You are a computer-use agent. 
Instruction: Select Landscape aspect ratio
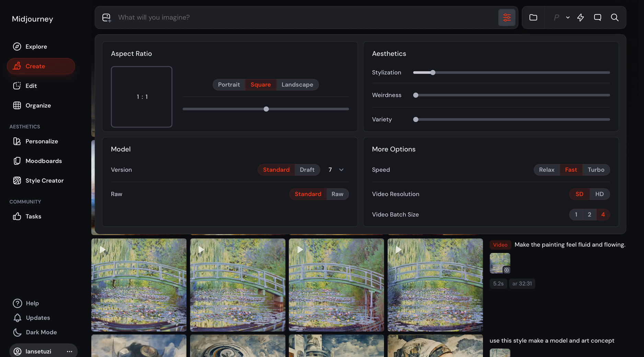[x=297, y=85]
